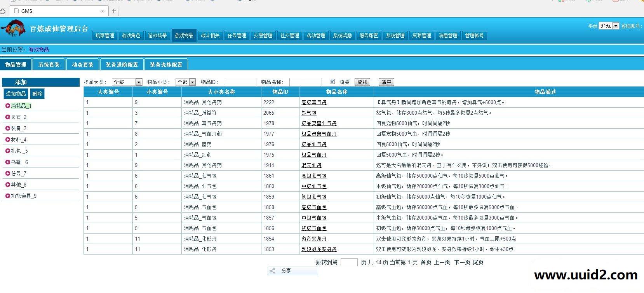Focus the 物品ID input field
The height and width of the screenshot is (293, 644).
point(240,82)
